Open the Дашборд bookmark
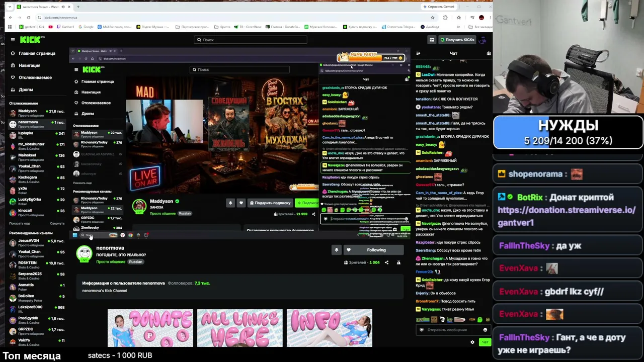 pos(431,27)
